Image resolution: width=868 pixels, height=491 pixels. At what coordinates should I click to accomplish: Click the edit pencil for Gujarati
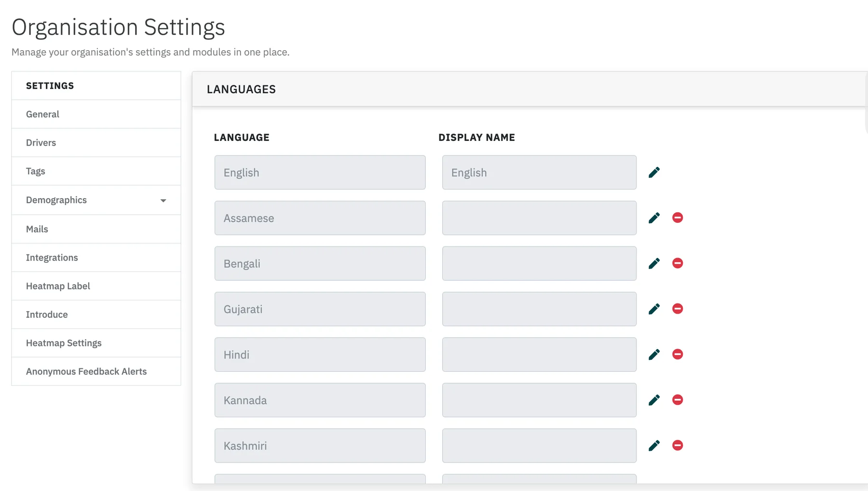click(x=654, y=309)
